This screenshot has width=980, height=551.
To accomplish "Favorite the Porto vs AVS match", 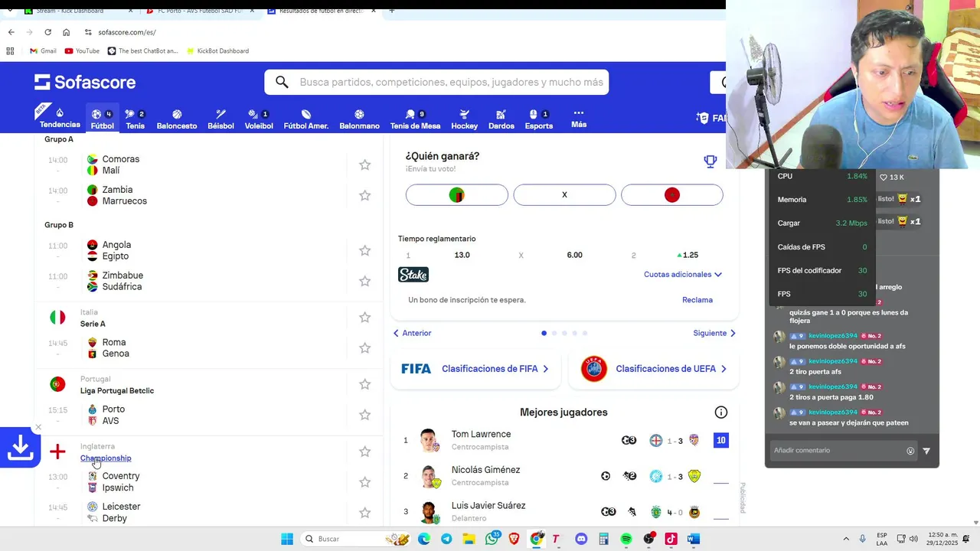I will 365,415.
